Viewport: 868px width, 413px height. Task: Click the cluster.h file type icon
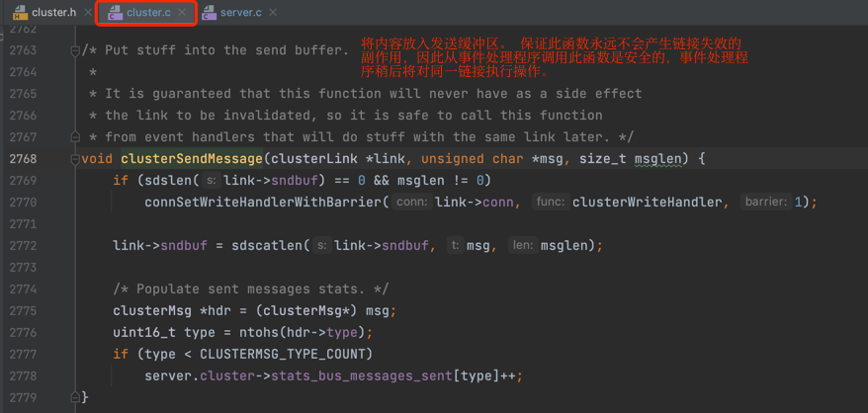(x=21, y=12)
